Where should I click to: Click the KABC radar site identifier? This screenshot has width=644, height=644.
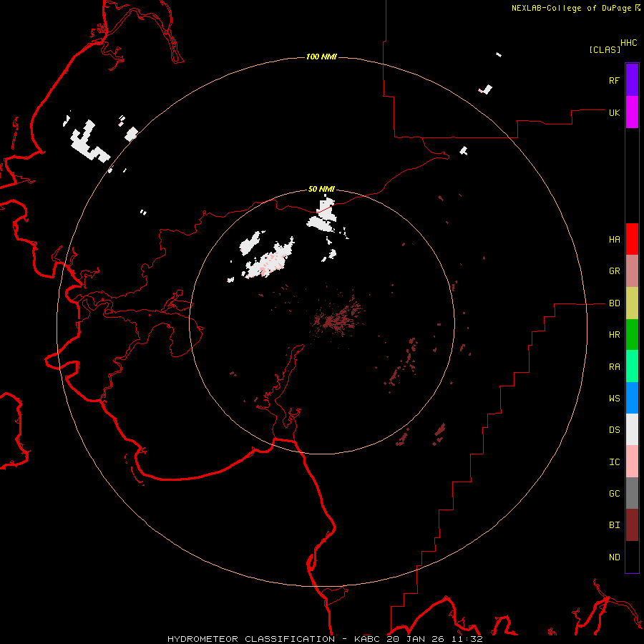(x=368, y=639)
